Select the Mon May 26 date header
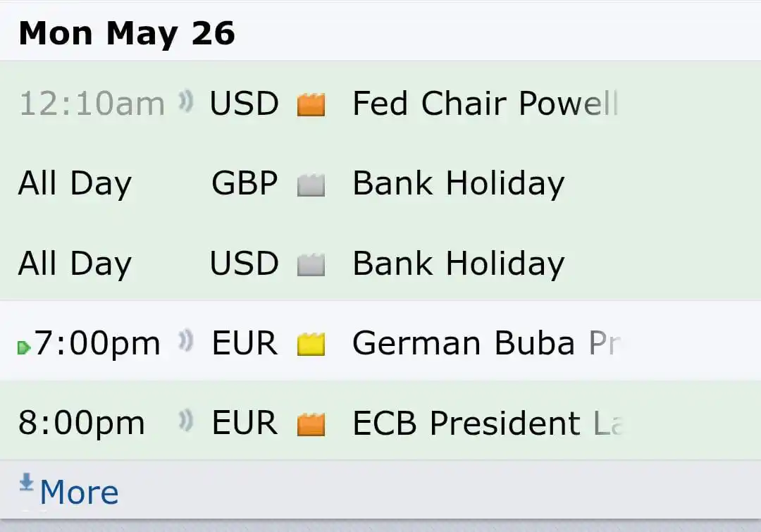The image size is (761, 532). (x=127, y=34)
